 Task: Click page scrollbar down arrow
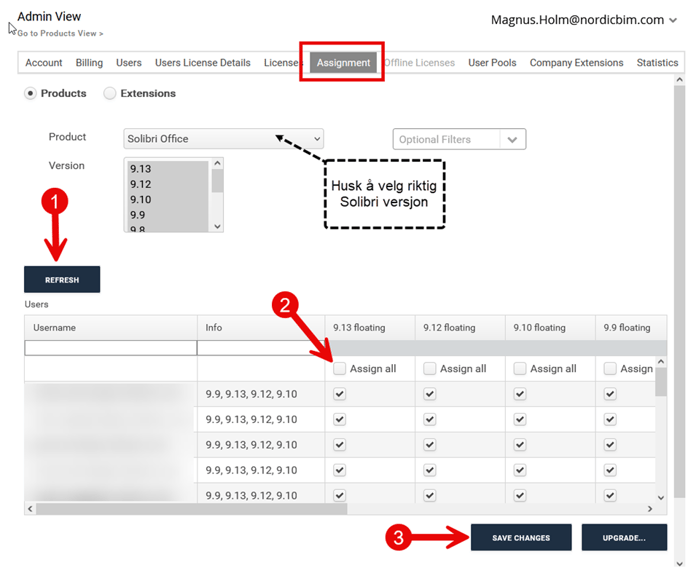pyautogui.click(x=680, y=563)
